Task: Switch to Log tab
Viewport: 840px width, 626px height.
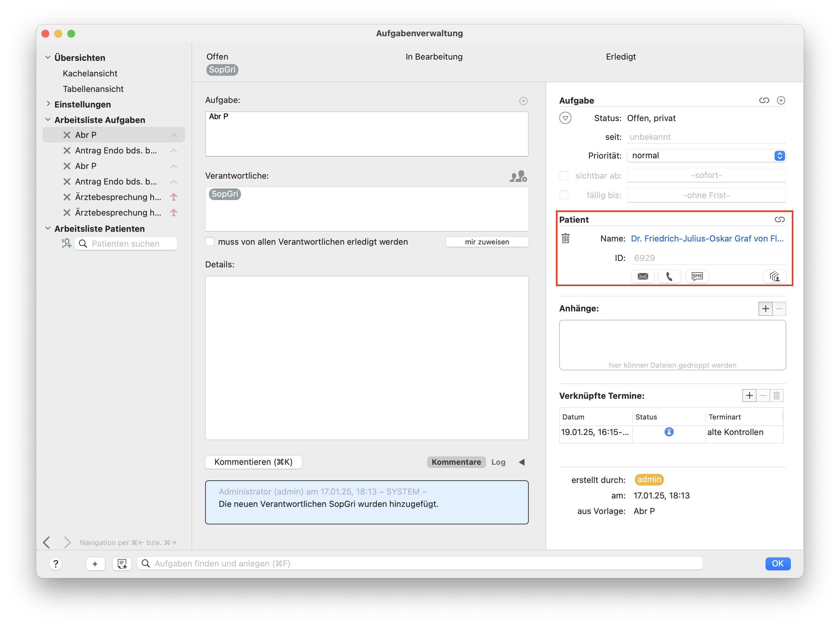Action: 498,462
